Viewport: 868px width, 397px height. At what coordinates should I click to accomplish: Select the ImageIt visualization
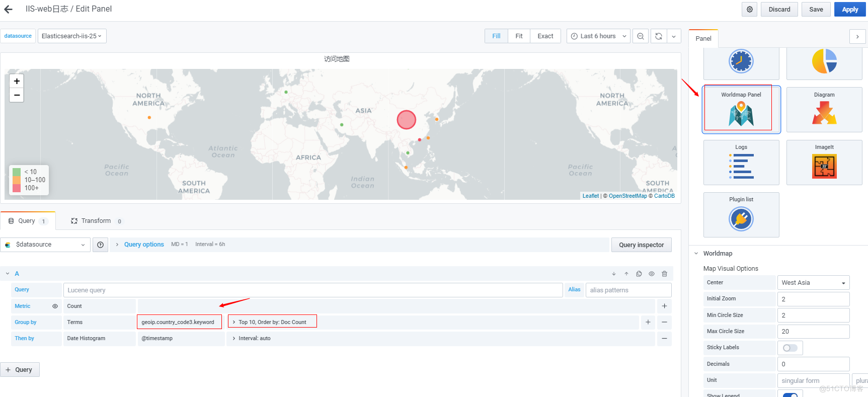pyautogui.click(x=824, y=162)
